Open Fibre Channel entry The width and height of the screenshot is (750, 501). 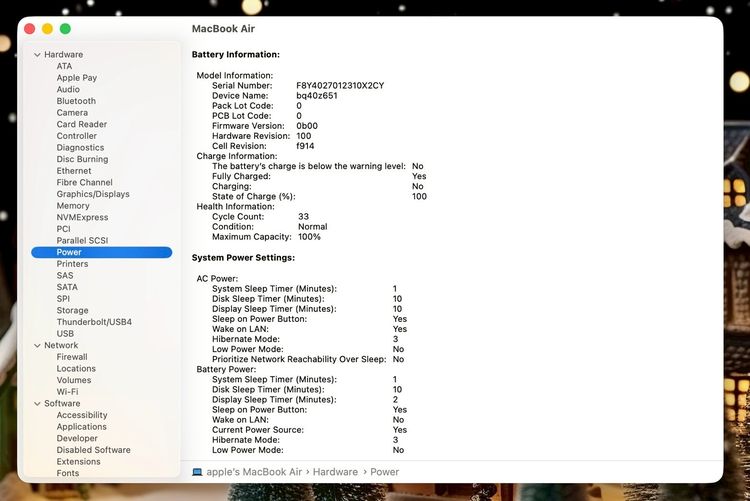tap(85, 182)
